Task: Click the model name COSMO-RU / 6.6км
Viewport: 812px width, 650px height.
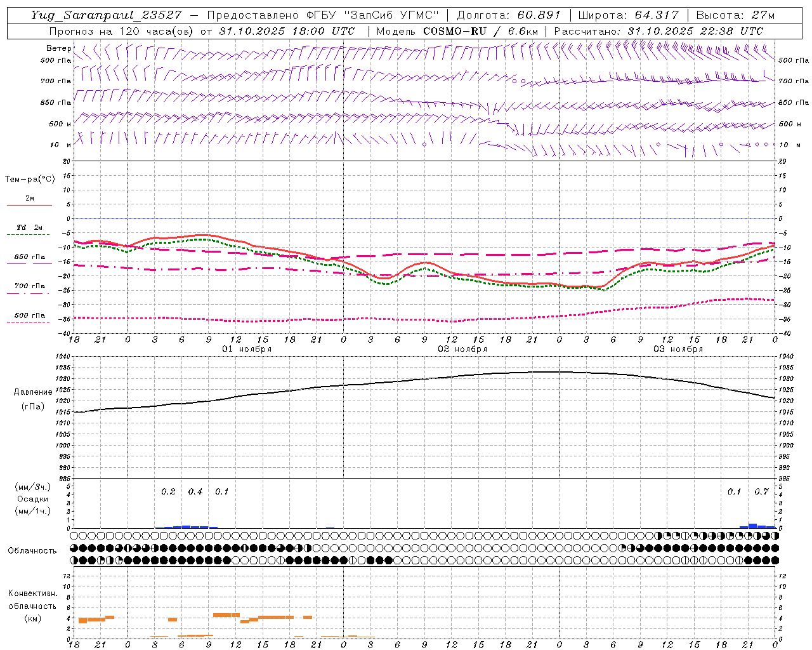Action: pyautogui.click(x=480, y=31)
